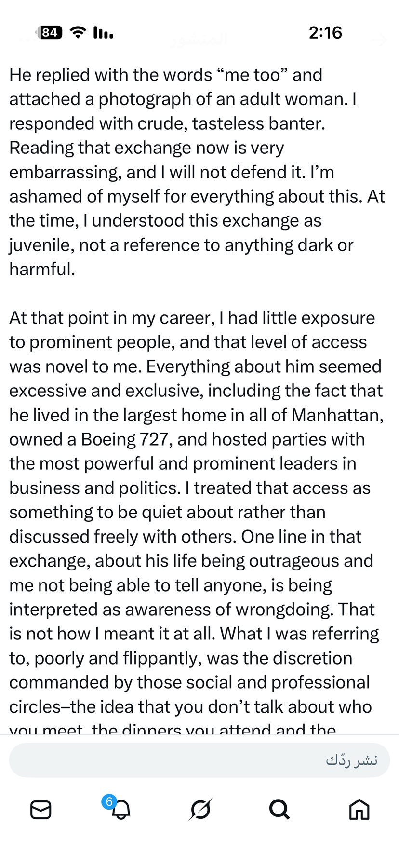Tap the Wi-Fi status icon
This screenshot has width=399, height=868.
coord(77,33)
